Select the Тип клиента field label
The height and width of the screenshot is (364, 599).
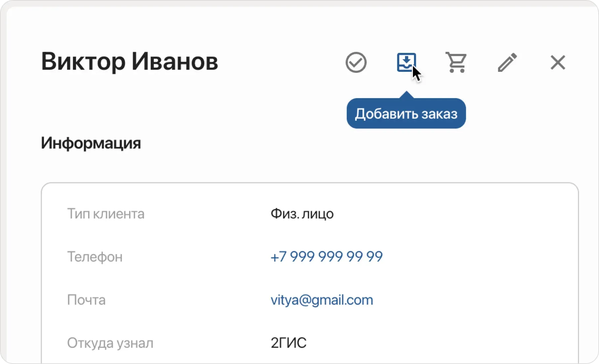tap(106, 214)
